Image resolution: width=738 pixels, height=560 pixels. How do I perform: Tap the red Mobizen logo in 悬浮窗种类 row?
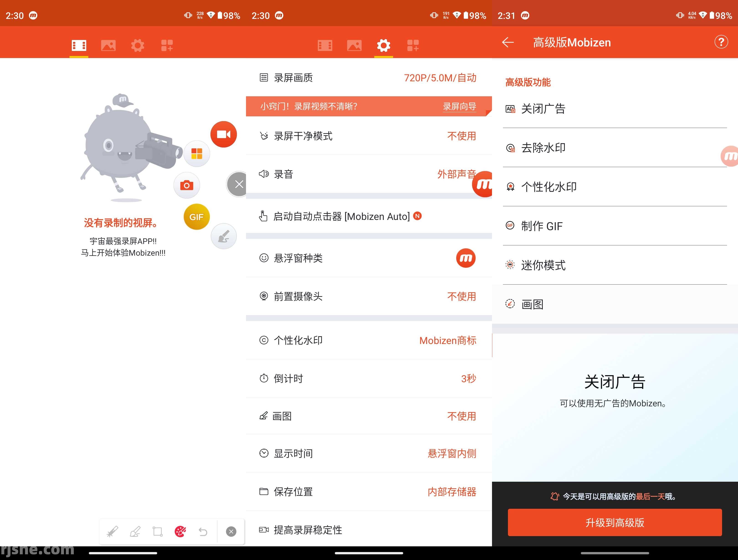(x=466, y=258)
